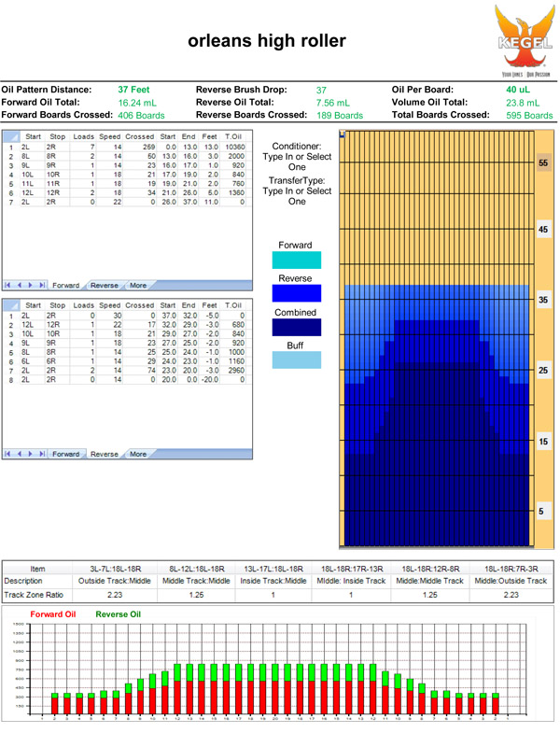The height and width of the screenshot is (733, 560).
Task: Click the Combined dark navy swatch
Action: (296, 327)
